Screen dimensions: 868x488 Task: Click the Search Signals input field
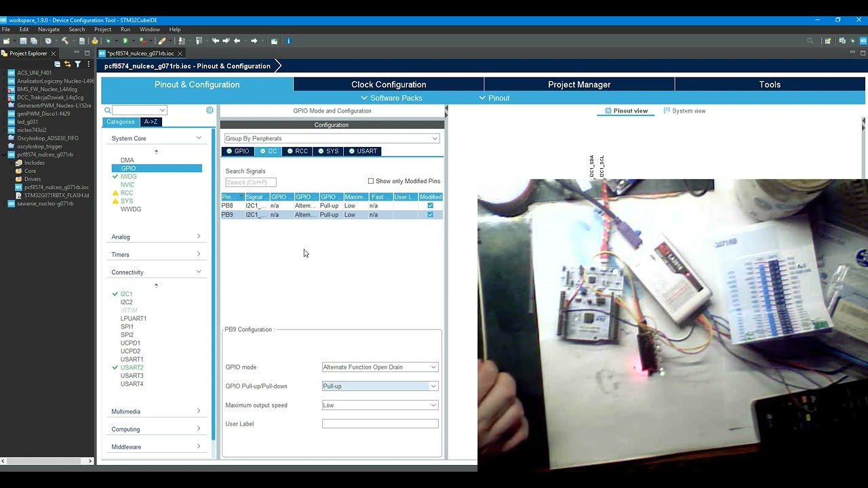250,182
